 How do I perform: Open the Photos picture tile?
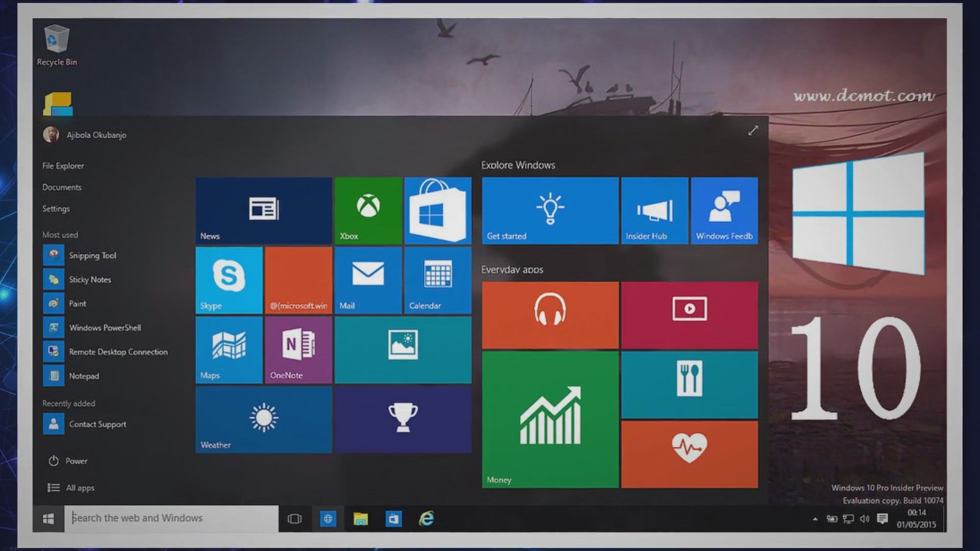(x=403, y=350)
